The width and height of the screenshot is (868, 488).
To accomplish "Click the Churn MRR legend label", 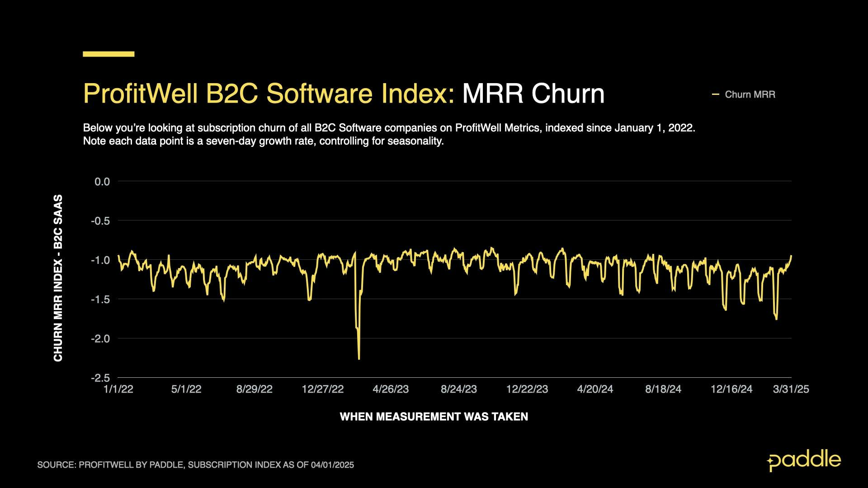I will tap(750, 94).
